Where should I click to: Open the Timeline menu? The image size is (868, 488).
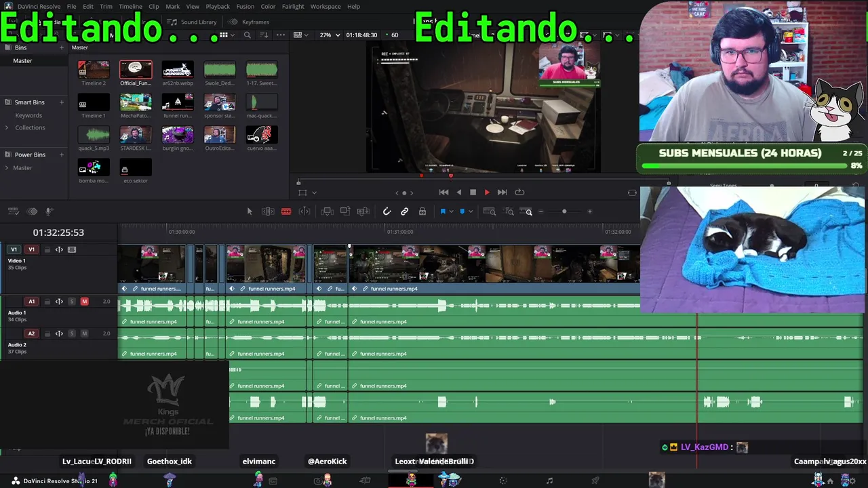(x=130, y=6)
